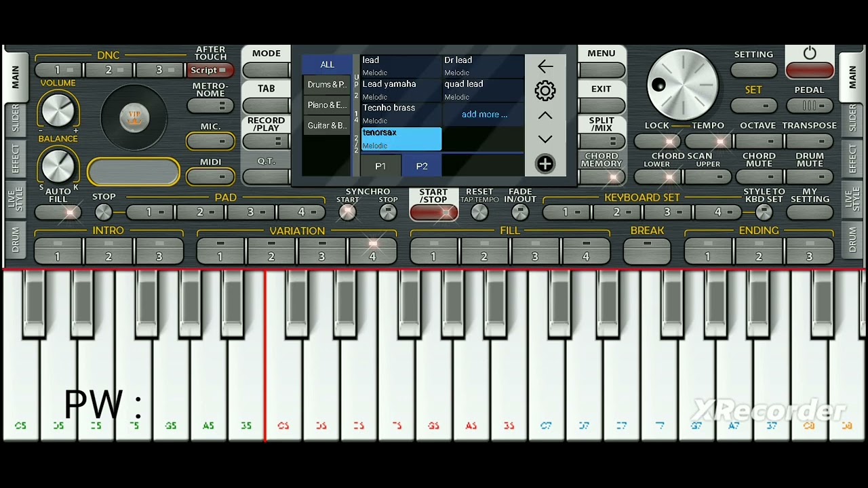Select the Piano & E... category
Image resolution: width=868 pixels, height=488 pixels.
click(328, 105)
